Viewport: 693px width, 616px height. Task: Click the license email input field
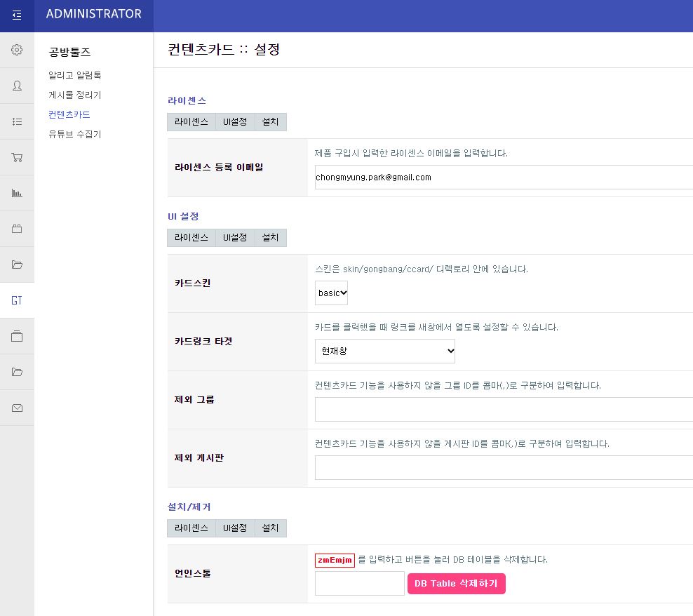[x=491, y=178]
